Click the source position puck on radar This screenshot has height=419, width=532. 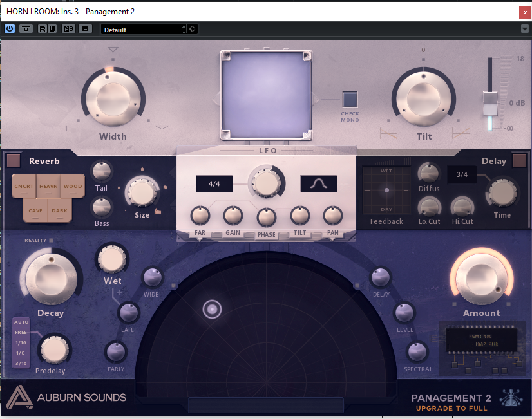(212, 309)
